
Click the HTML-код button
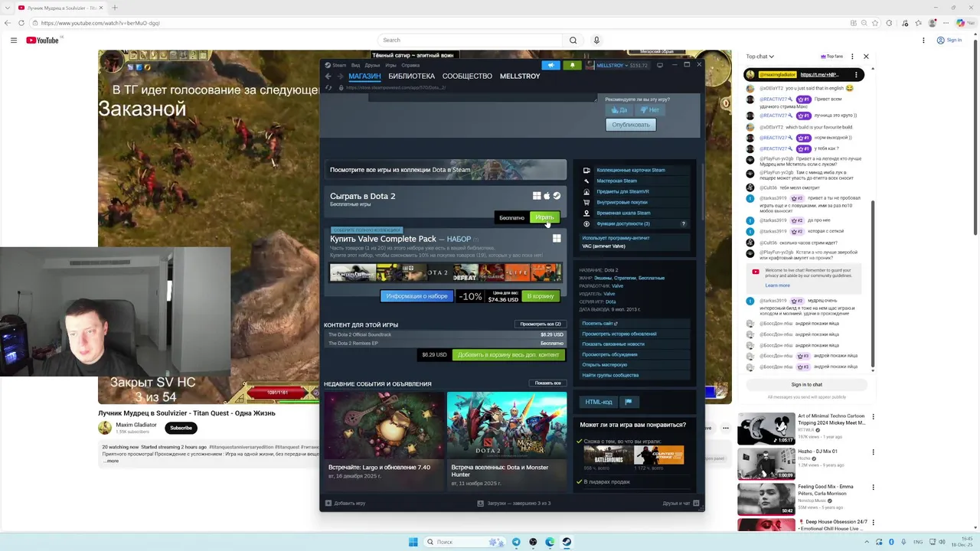tap(599, 402)
